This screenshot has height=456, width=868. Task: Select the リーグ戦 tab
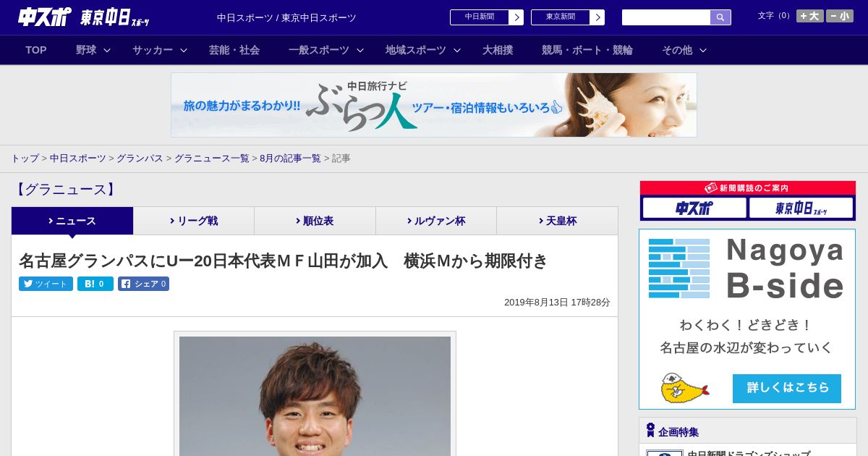194,221
